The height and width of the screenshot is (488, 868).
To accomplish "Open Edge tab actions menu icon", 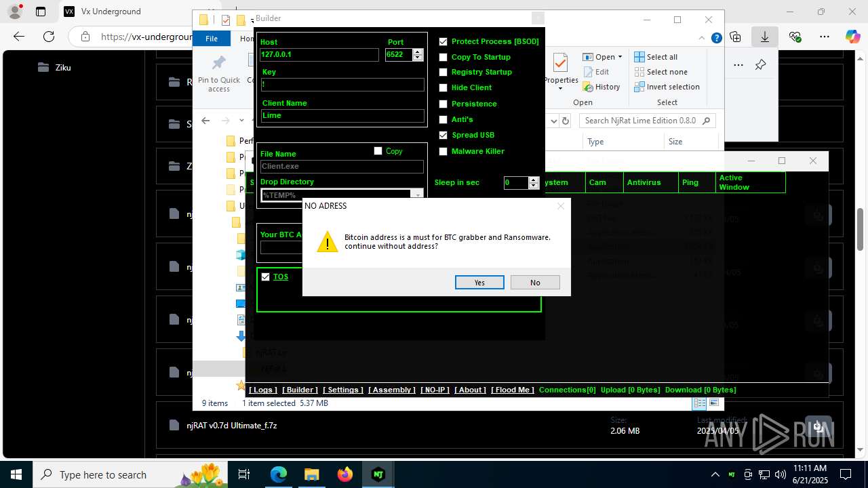I will click(x=41, y=12).
